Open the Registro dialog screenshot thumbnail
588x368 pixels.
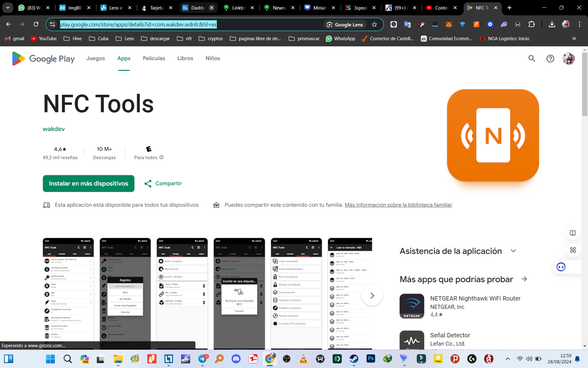click(x=125, y=293)
